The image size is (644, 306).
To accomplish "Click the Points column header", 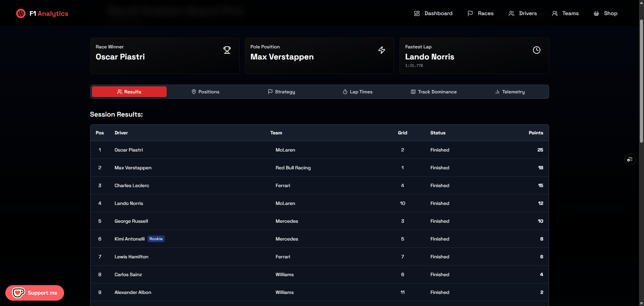I will [536, 133].
